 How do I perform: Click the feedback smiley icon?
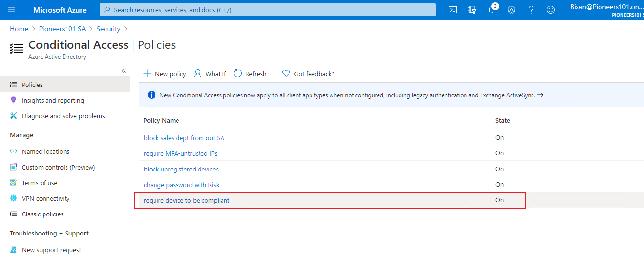[551, 10]
